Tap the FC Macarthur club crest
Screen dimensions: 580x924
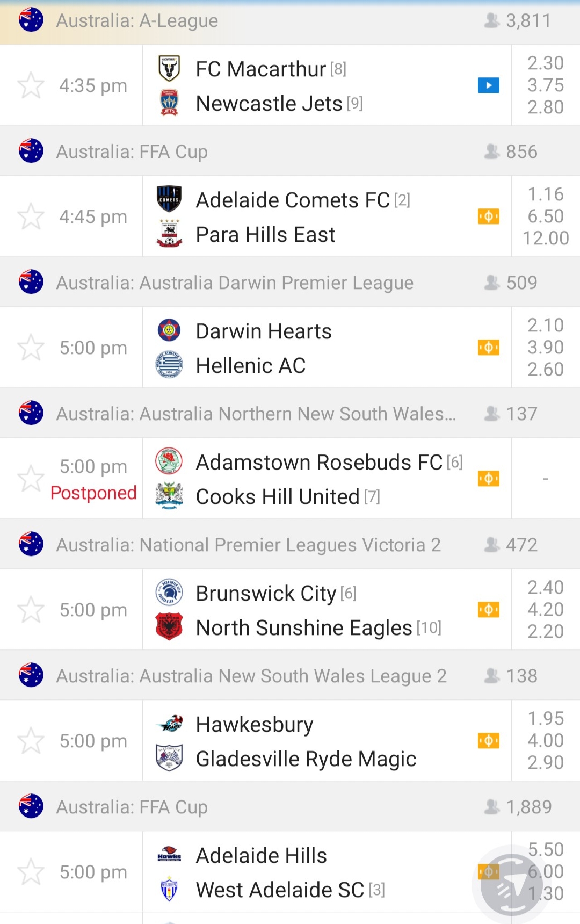tap(169, 69)
